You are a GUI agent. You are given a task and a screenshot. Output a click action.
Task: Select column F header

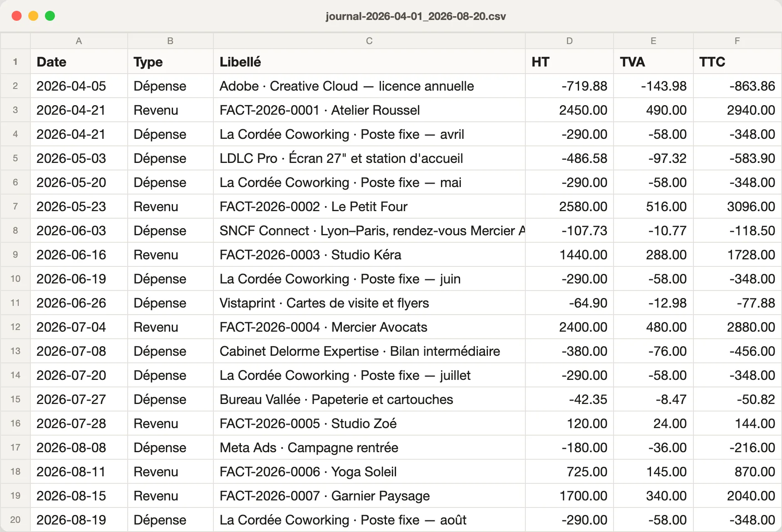point(737,41)
